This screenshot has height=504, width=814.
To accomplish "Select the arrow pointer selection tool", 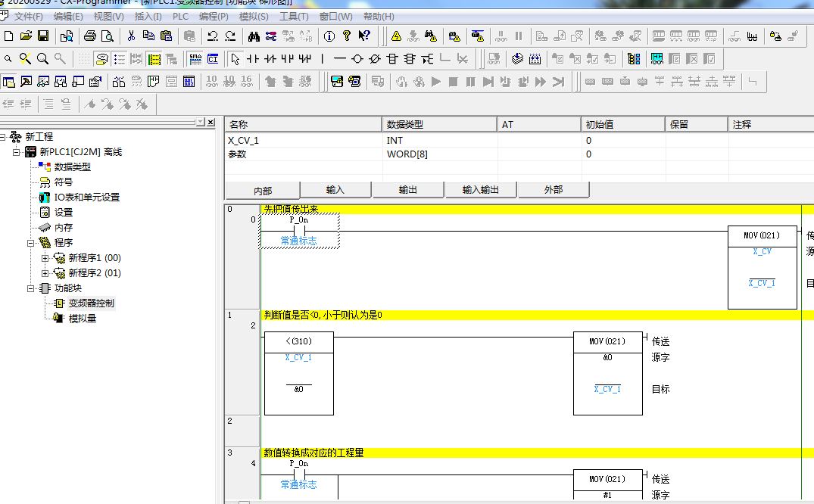I will pyautogui.click(x=235, y=59).
